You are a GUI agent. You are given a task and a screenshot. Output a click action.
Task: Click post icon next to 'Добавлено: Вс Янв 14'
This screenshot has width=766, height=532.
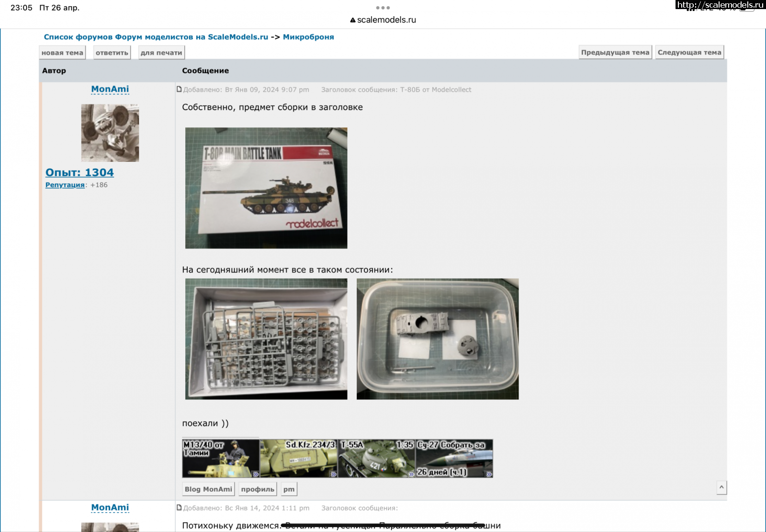(x=180, y=508)
